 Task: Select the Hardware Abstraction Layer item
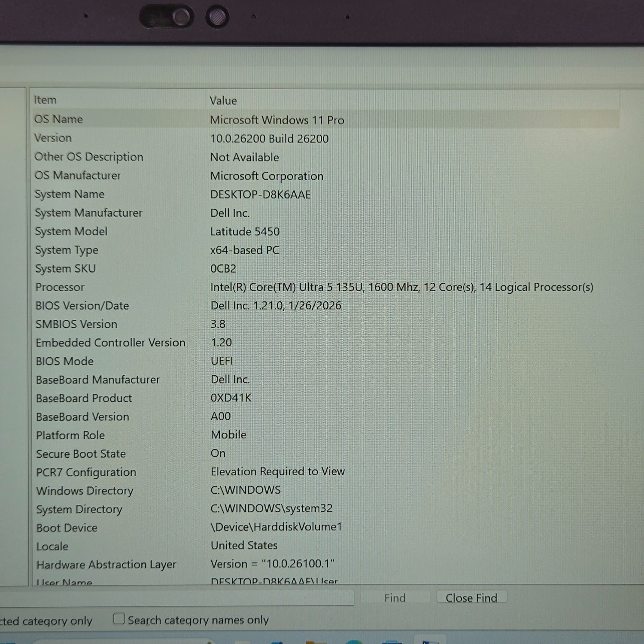106,565
